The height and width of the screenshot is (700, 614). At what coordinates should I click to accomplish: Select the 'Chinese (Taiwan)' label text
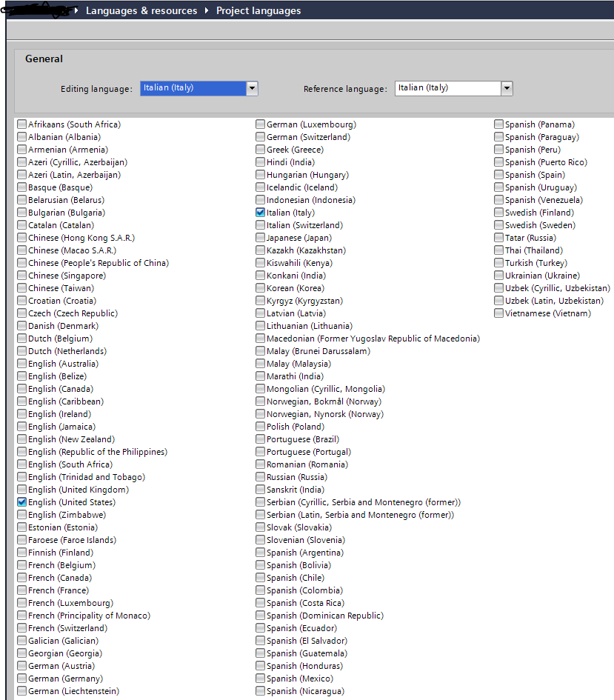click(61, 288)
